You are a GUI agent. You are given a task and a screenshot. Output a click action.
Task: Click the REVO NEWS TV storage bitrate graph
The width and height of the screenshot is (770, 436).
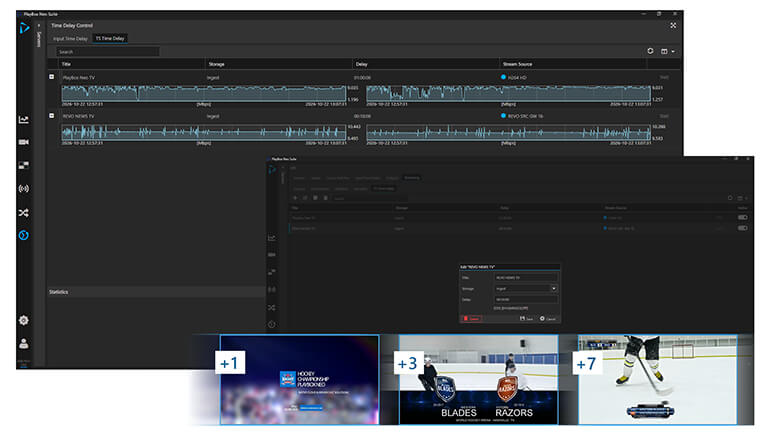pos(203,132)
